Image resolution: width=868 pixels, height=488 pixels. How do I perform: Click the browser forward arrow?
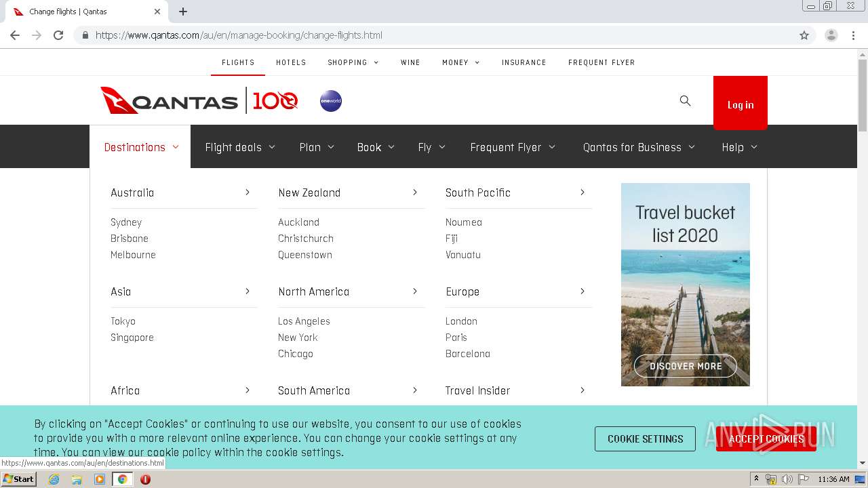[x=37, y=35]
